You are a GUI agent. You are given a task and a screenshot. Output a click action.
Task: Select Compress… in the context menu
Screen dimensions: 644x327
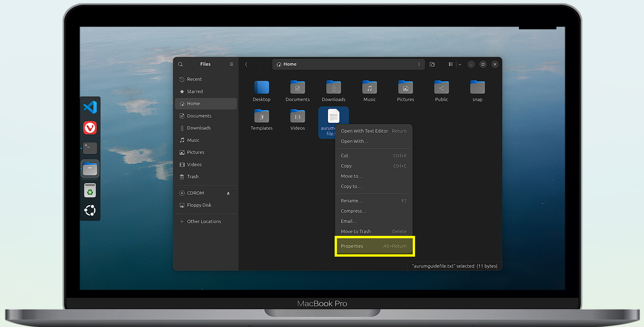(373, 211)
